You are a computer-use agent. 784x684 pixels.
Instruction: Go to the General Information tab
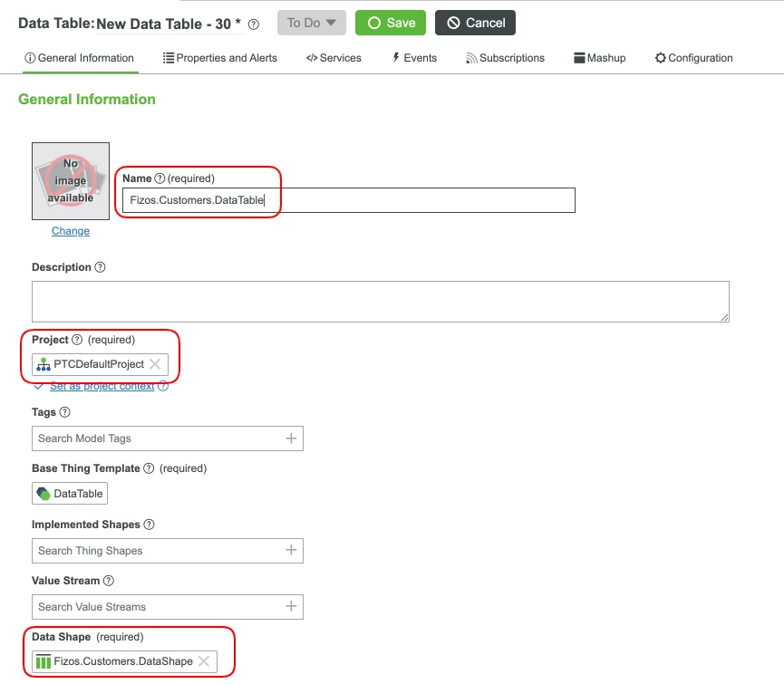[x=79, y=57]
